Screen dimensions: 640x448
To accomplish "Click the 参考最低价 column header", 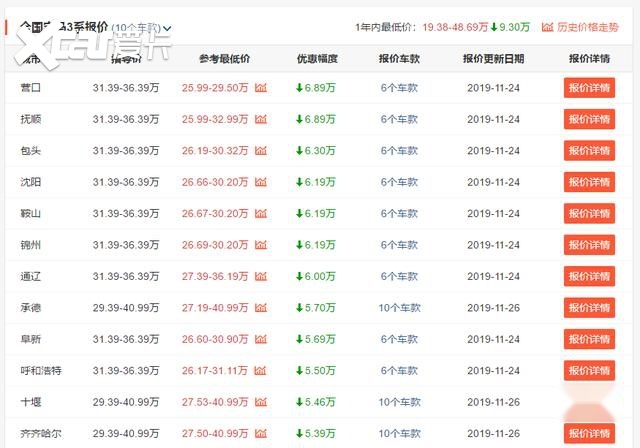I will click(224, 59).
